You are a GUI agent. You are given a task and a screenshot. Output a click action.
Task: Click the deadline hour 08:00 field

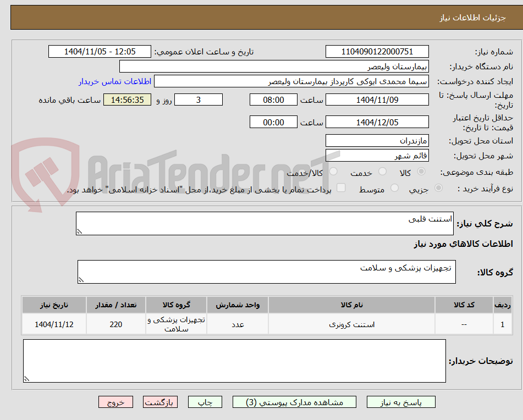click(x=273, y=100)
